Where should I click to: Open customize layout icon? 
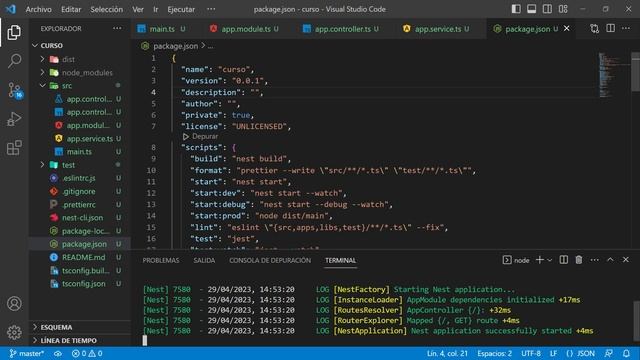click(x=563, y=9)
